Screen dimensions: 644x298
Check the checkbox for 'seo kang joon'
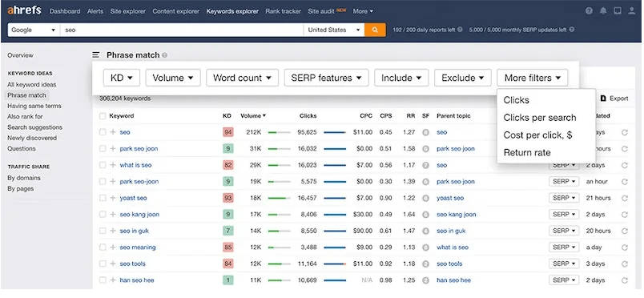[x=103, y=215]
